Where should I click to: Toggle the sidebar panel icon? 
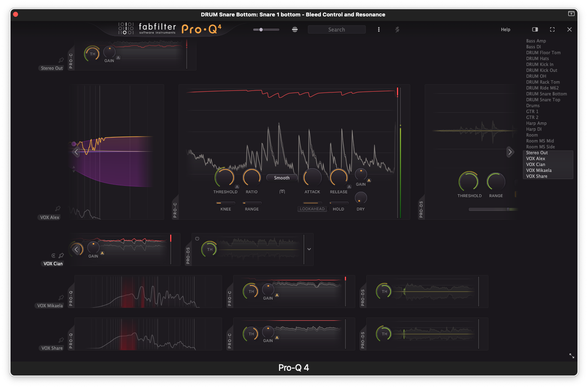(x=535, y=29)
